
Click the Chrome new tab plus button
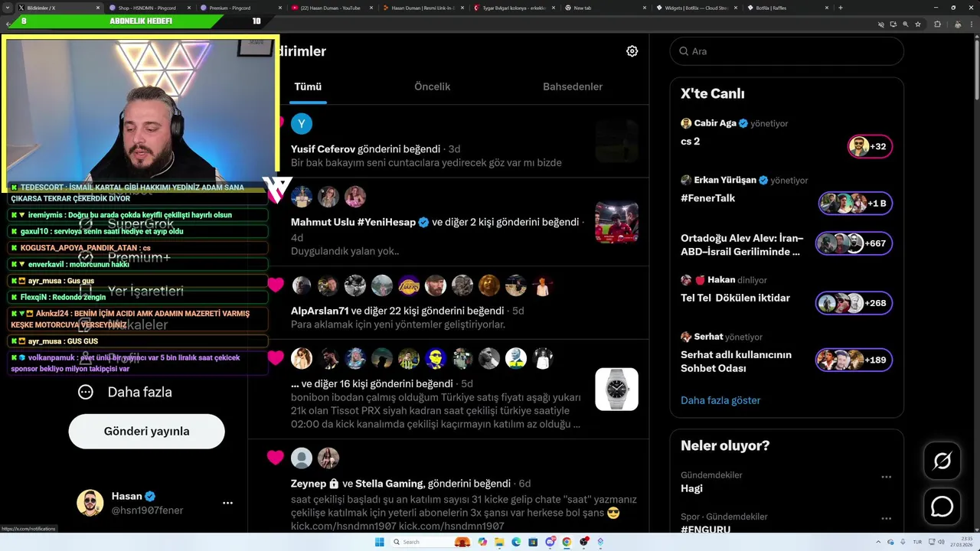pos(841,8)
